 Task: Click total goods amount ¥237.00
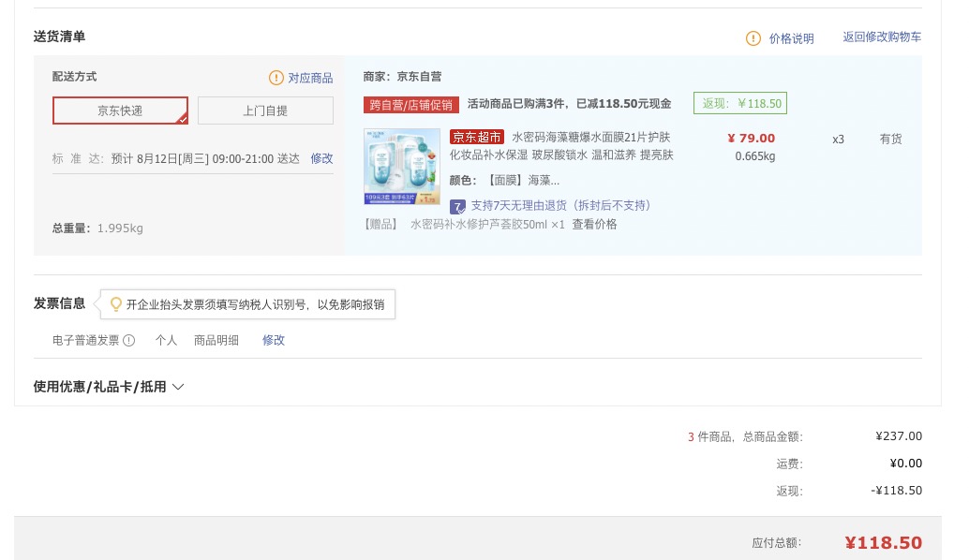899,435
